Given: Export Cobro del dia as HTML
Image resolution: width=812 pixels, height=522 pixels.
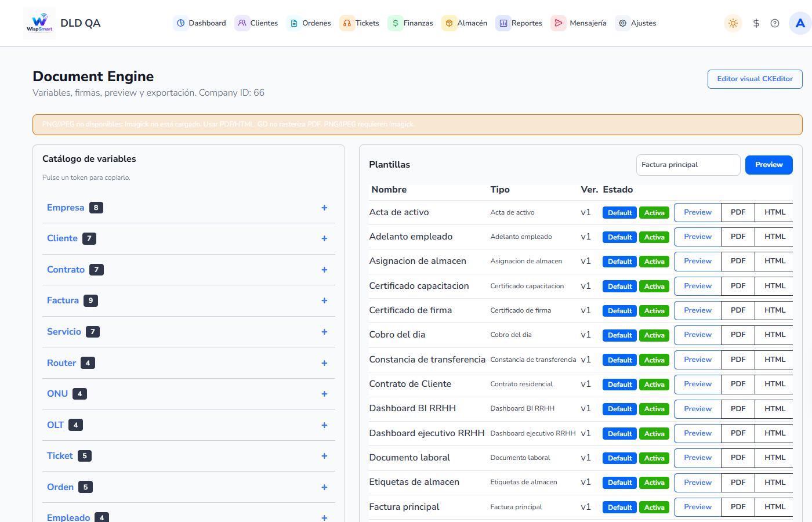Looking at the screenshot, I should (x=774, y=335).
